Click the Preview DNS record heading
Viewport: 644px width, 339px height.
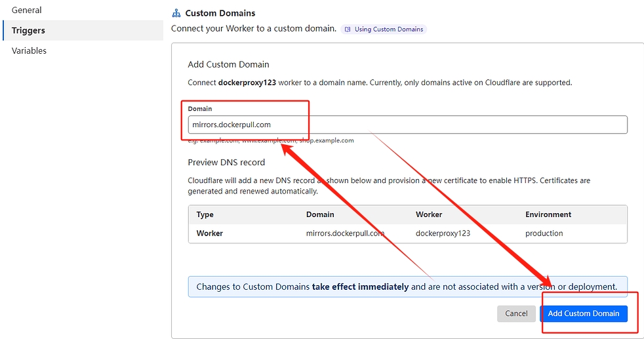(x=226, y=162)
